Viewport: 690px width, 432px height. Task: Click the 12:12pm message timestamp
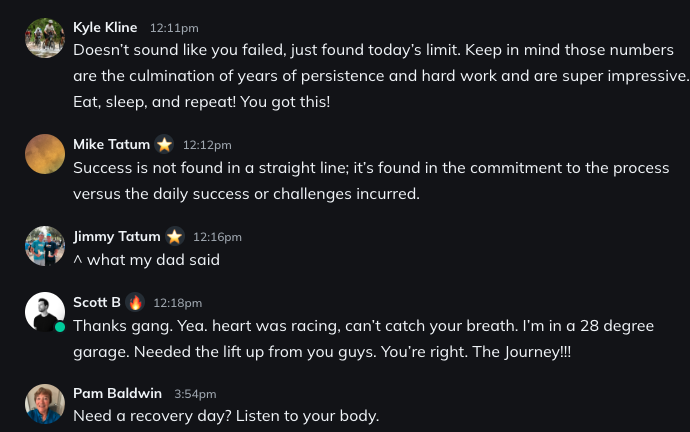(x=207, y=146)
